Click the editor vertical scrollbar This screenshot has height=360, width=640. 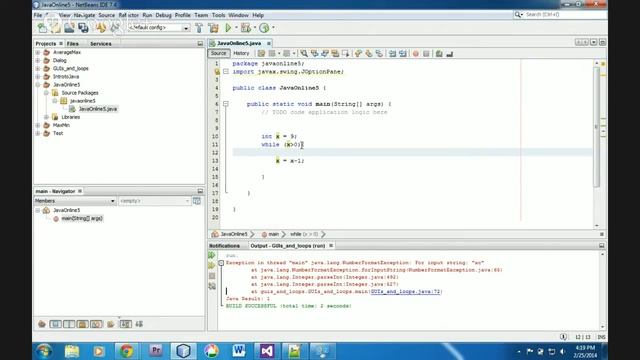coord(596,127)
